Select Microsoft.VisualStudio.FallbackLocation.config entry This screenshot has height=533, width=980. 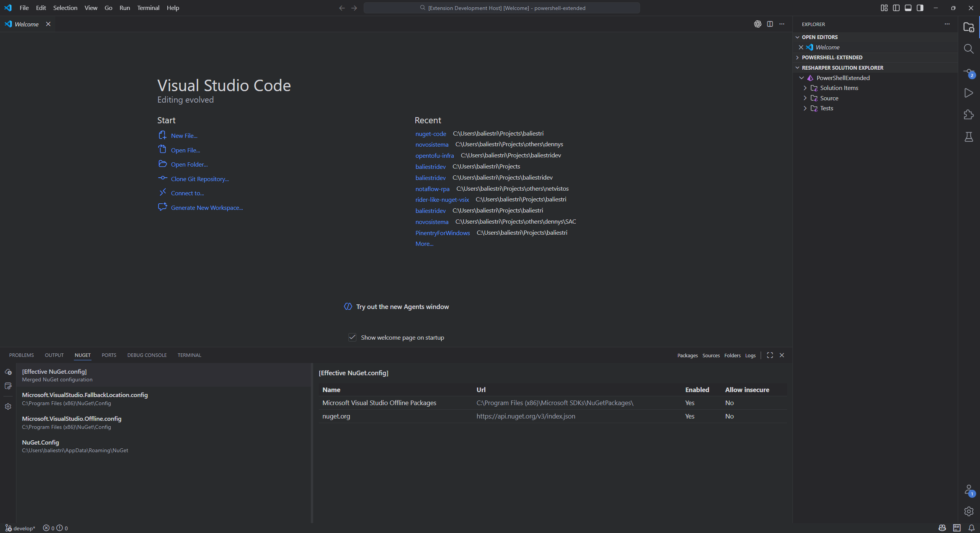point(164,399)
